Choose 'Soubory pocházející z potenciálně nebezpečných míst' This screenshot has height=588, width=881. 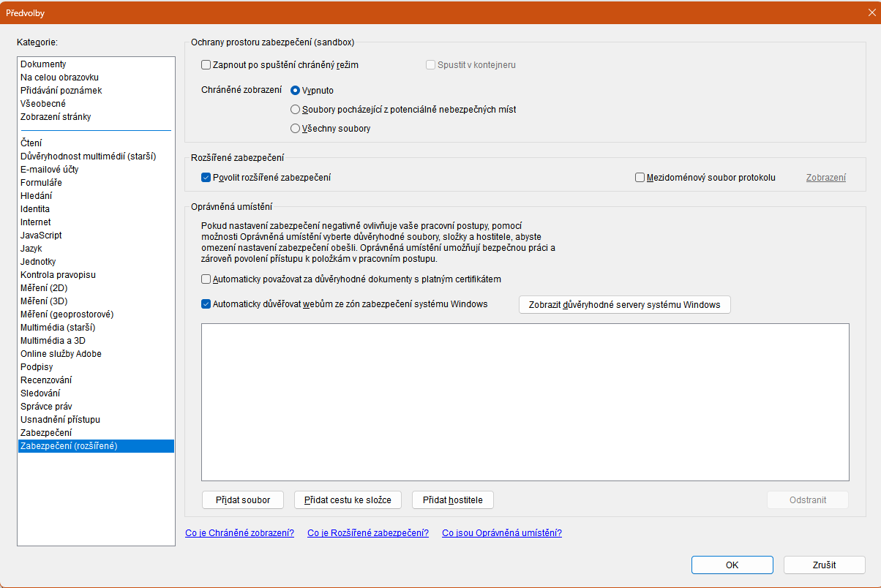pos(296,110)
